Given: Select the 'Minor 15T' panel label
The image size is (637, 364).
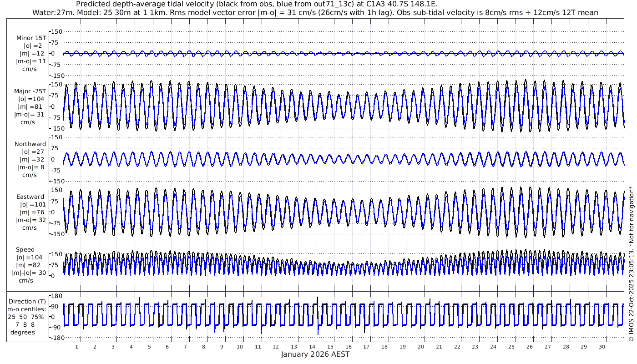Looking at the screenshot, I should point(30,38).
